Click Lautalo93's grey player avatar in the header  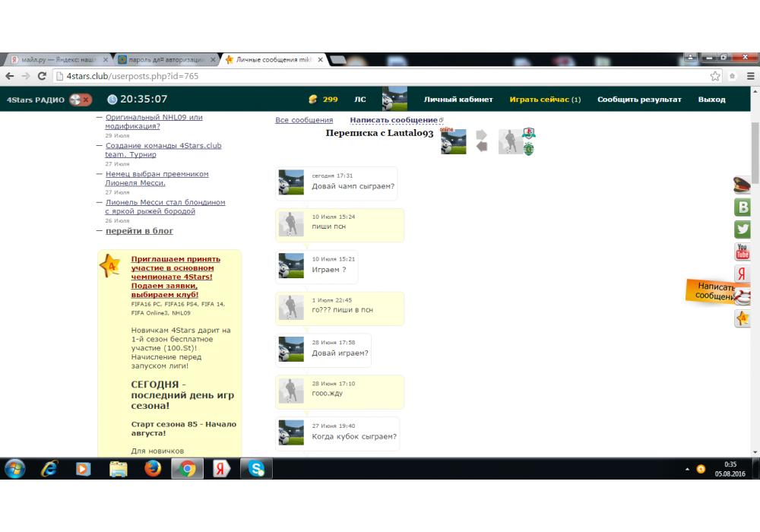[x=510, y=141]
